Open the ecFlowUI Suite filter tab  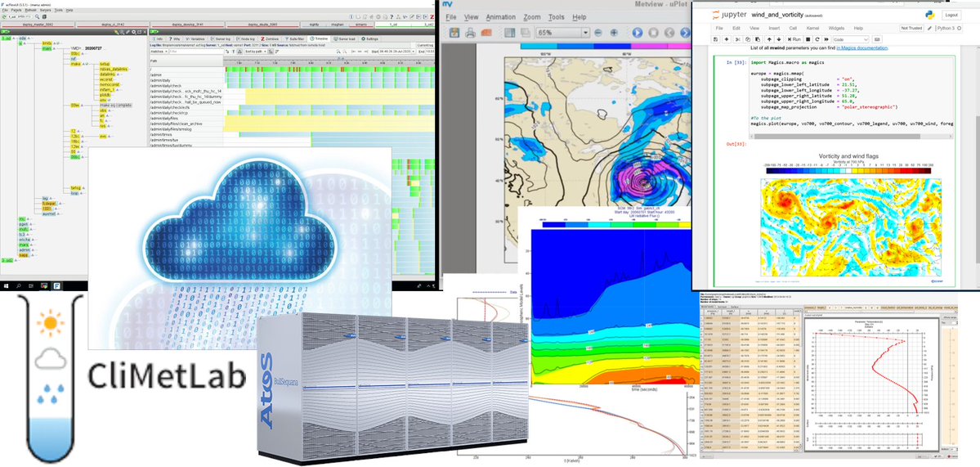click(x=294, y=38)
